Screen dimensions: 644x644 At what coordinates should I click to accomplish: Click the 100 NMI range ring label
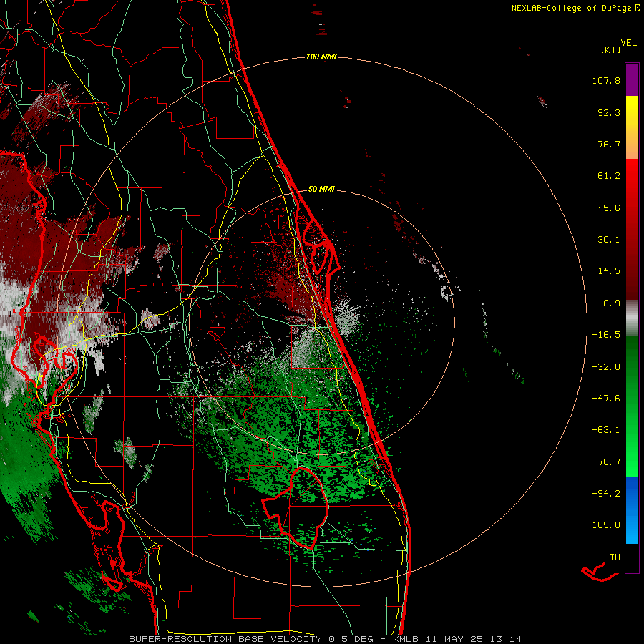point(321,57)
